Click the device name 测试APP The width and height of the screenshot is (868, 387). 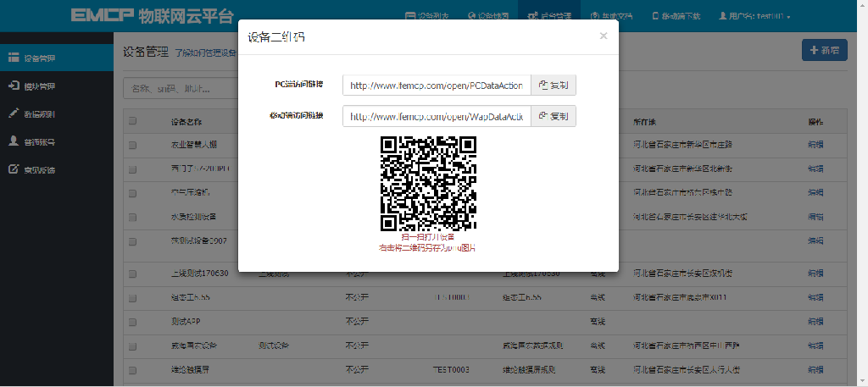click(x=186, y=321)
